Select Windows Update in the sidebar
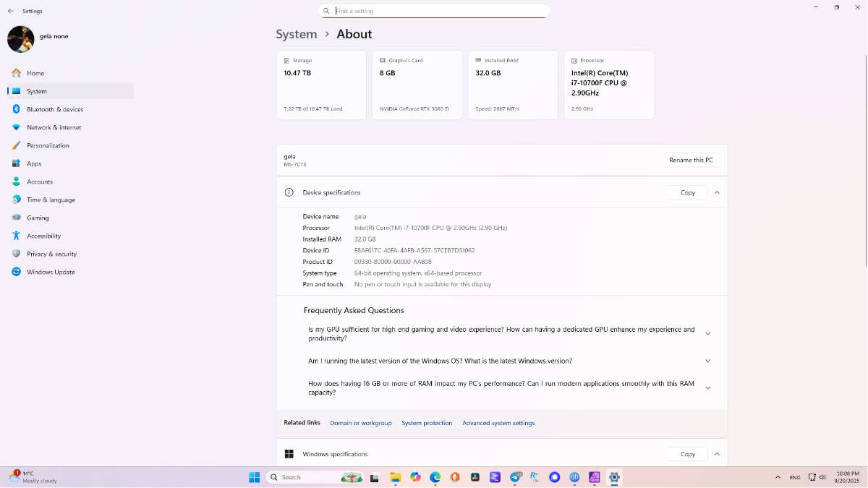Image resolution: width=868 pixels, height=488 pixels. [x=51, y=272]
